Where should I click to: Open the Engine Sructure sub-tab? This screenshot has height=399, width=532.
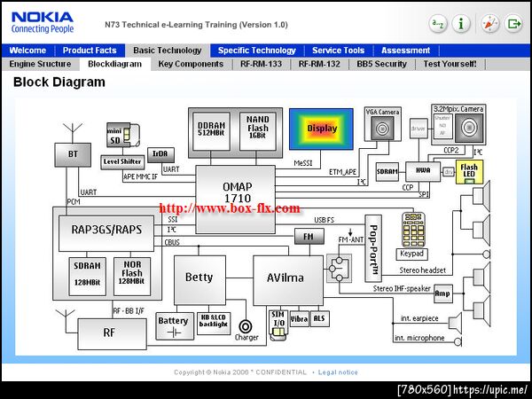tap(41, 64)
